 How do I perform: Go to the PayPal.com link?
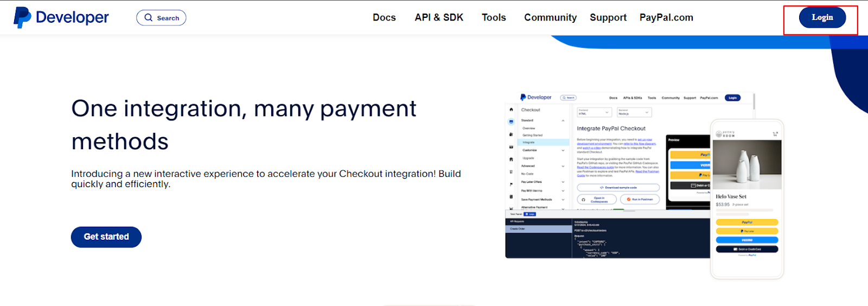click(666, 17)
